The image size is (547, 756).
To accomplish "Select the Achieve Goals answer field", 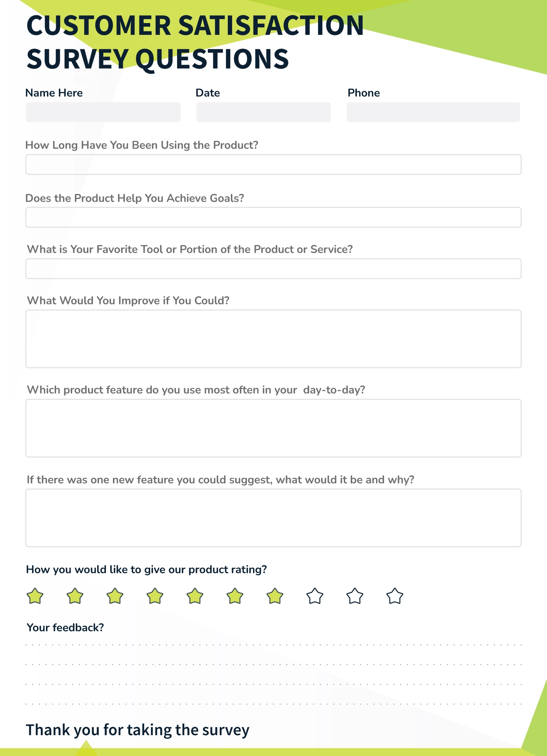I will coord(273,217).
